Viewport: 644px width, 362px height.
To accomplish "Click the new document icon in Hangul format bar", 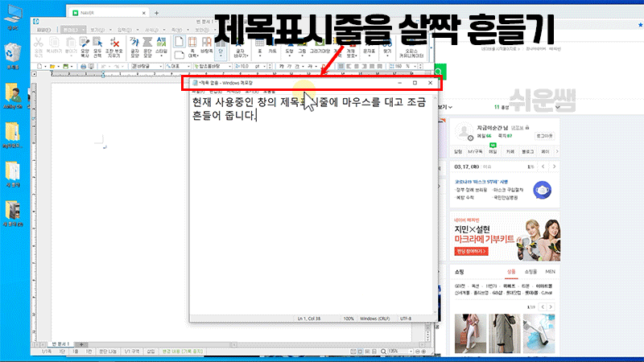I will (x=39, y=66).
